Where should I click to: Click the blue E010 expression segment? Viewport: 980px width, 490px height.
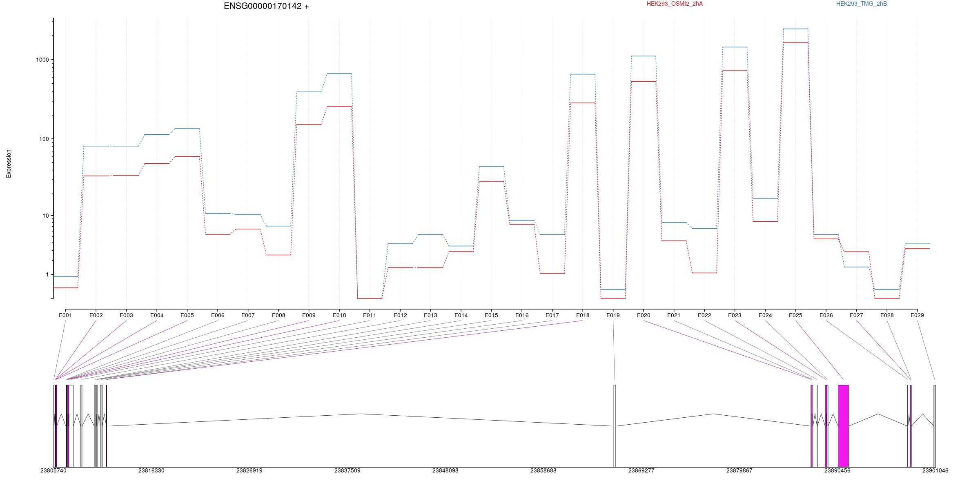pos(339,73)
